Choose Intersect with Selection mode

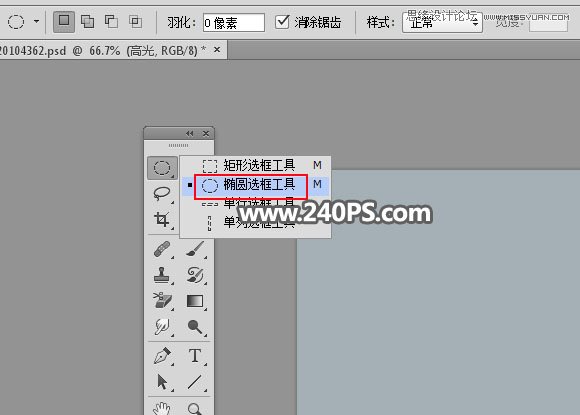pyautogui.click(x=135, y=21)
